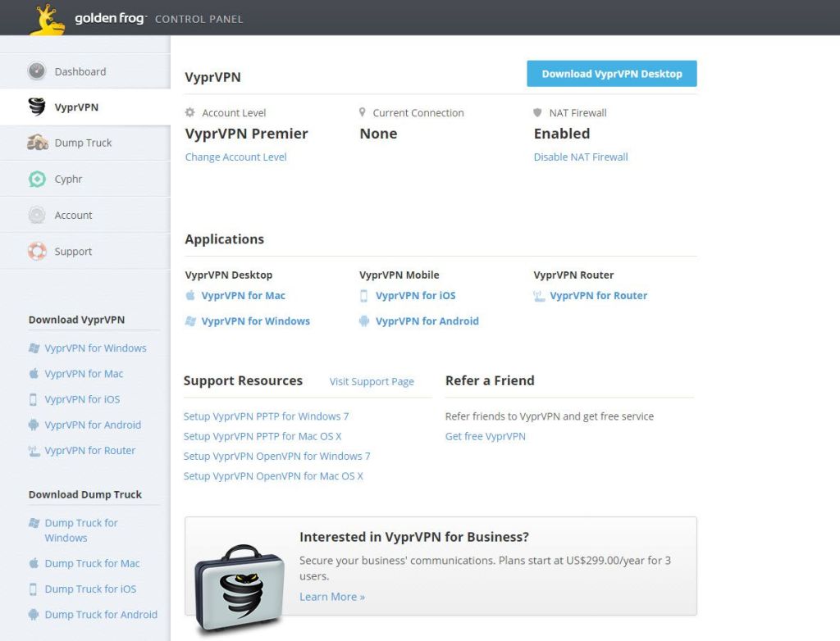Click the VyprVPN briefcase image

pos(240,588)
